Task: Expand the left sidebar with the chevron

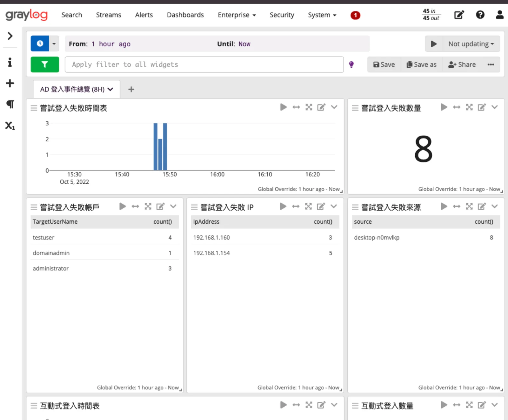Action: click(10, 36)
